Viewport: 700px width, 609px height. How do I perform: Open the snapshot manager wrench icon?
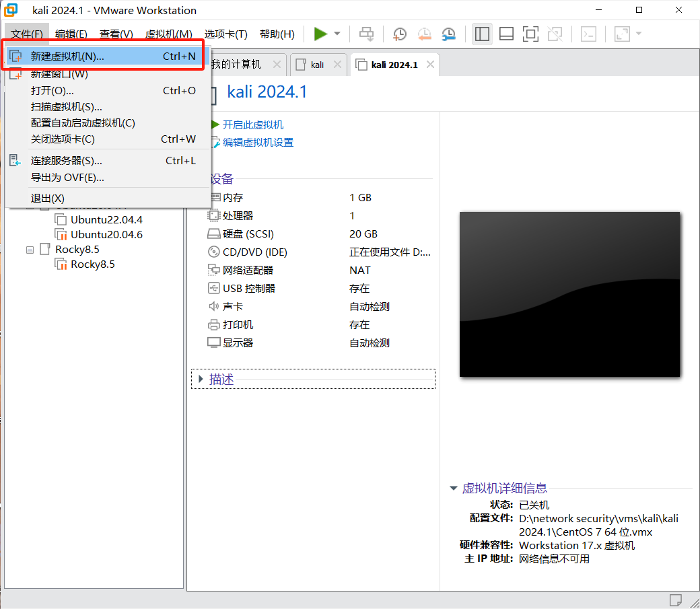click(448, 34)
